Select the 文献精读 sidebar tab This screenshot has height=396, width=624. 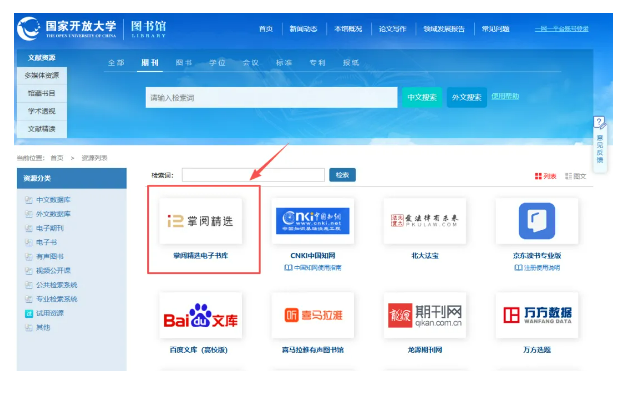41,129
